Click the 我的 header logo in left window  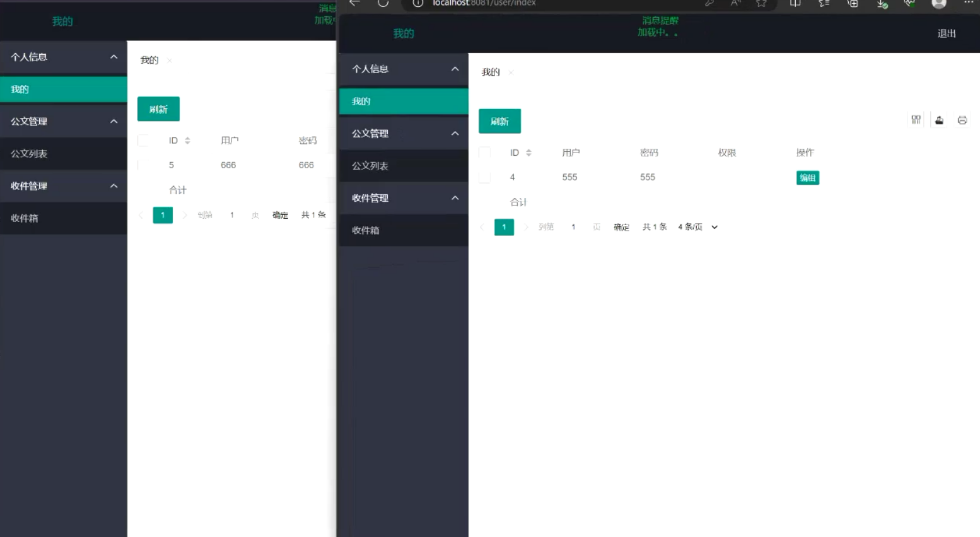coord(62,21)
